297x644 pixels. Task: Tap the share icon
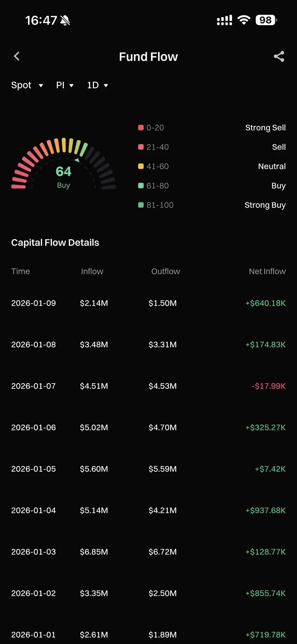(x=279, y=56)
